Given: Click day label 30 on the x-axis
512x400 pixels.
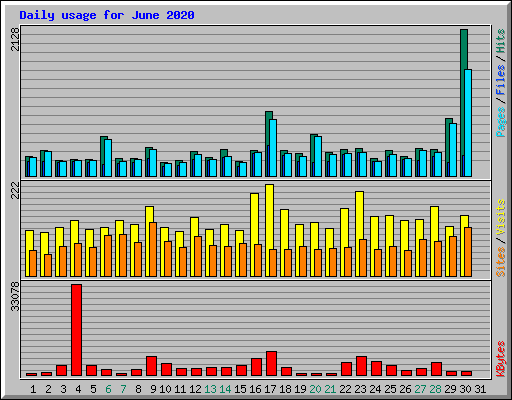Looking at the screenshot, I should [465, 389].
